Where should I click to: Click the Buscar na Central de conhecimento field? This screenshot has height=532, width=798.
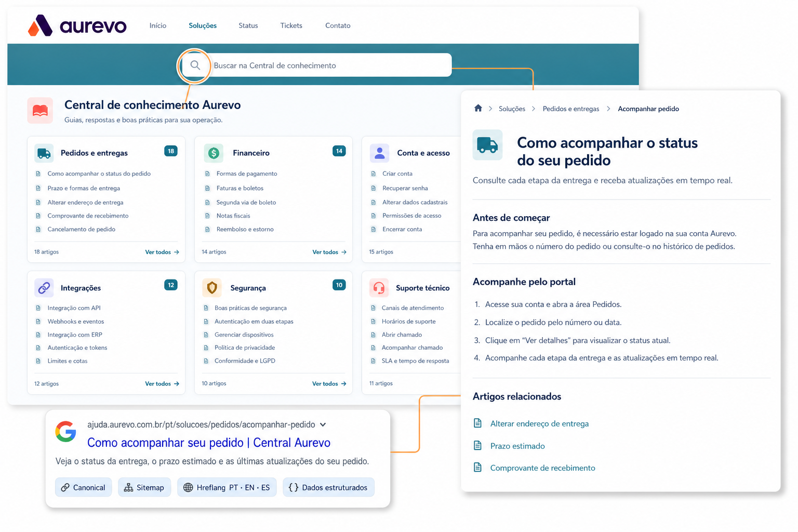(x=317, y=65)
